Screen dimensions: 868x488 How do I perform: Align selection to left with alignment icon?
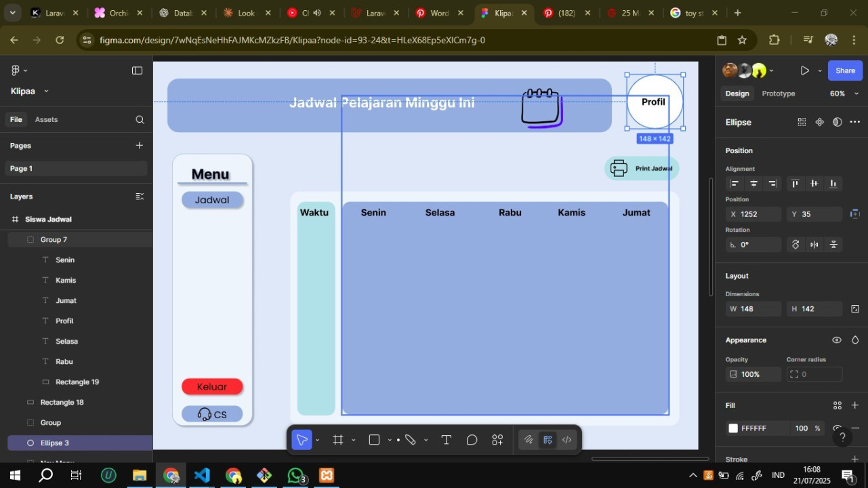coord(734,184)
